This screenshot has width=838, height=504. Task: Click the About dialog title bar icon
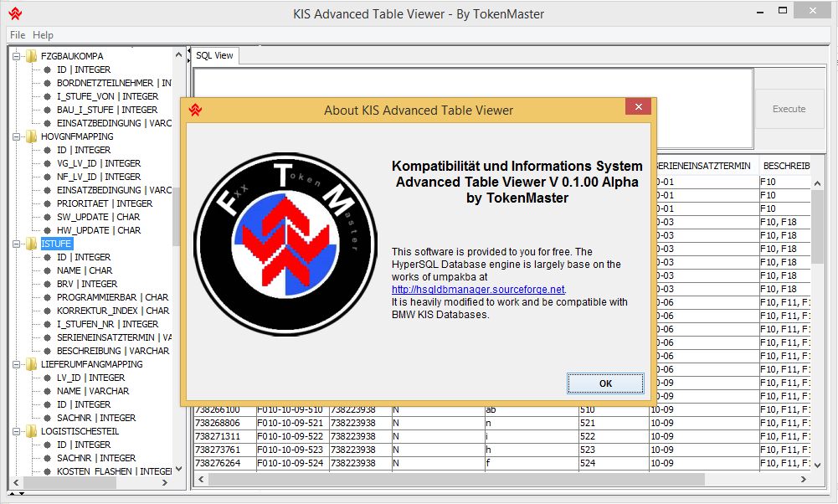(195, 111)
